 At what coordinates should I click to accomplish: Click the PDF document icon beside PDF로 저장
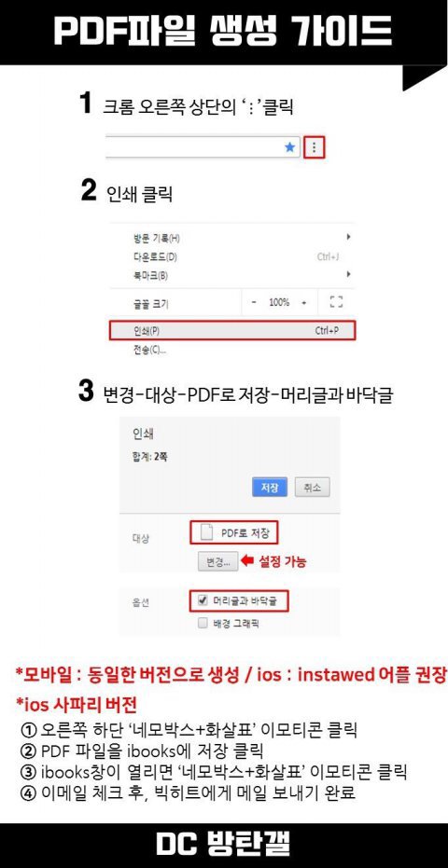pyautogui.click(x=205, y=533)
